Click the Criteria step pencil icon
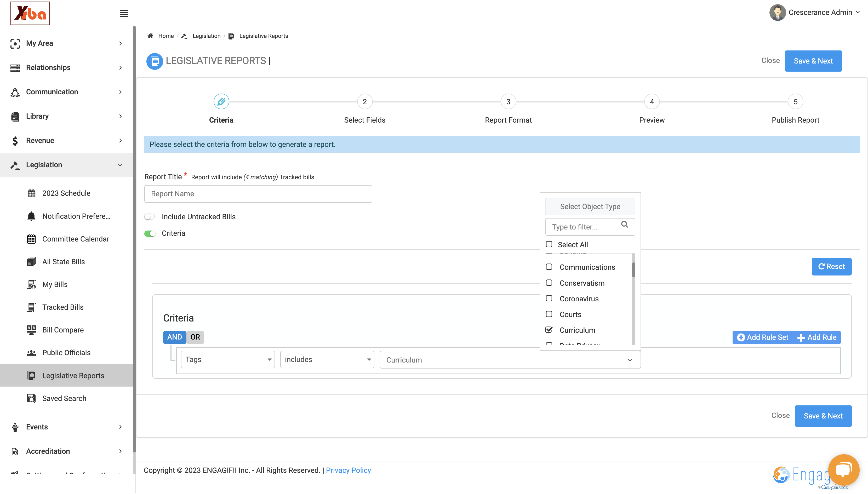 [x=221, y=101]
